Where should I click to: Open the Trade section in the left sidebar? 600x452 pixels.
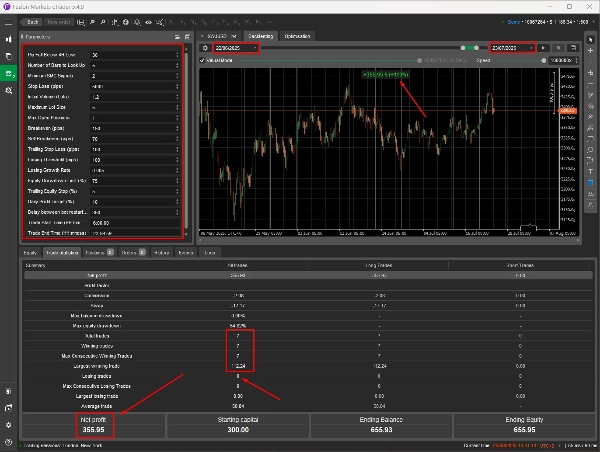tap(8, 39)
